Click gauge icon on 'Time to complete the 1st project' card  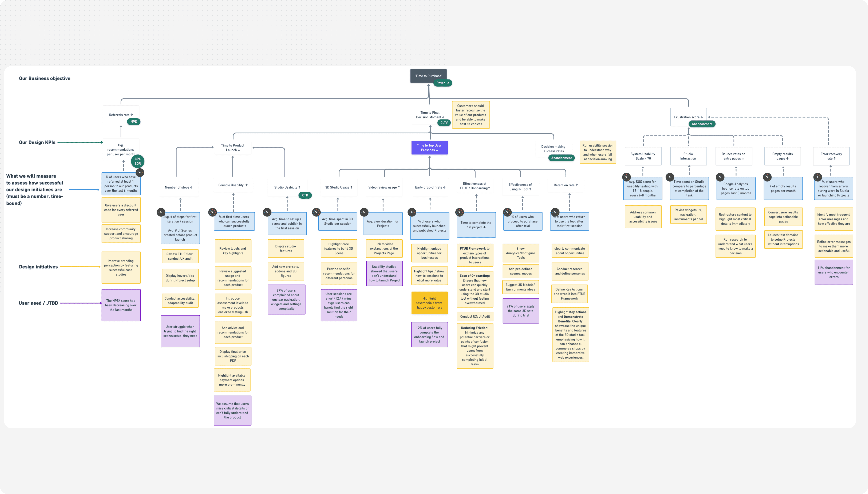460,212
